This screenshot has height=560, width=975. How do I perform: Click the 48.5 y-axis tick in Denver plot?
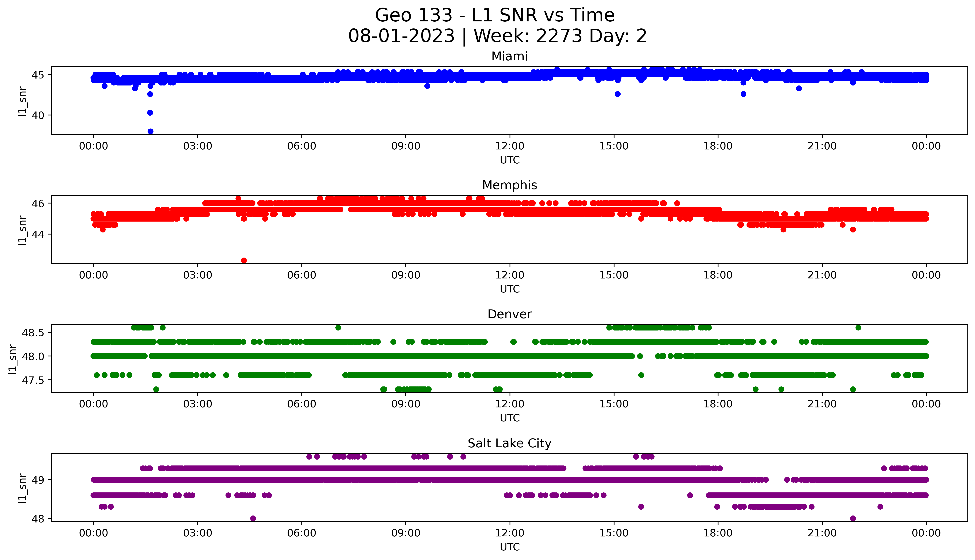(x=33, y=332)
